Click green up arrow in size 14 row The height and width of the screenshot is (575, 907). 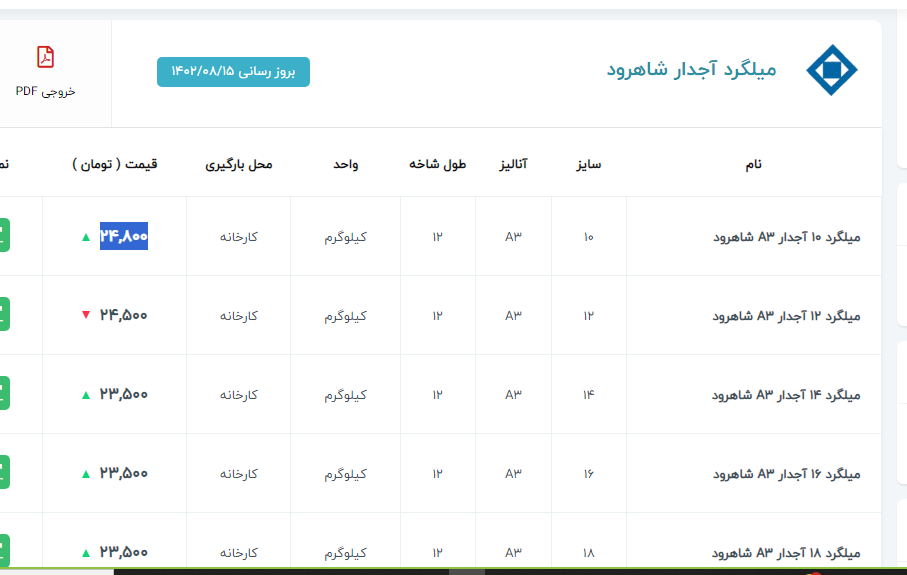click(86, 395)
